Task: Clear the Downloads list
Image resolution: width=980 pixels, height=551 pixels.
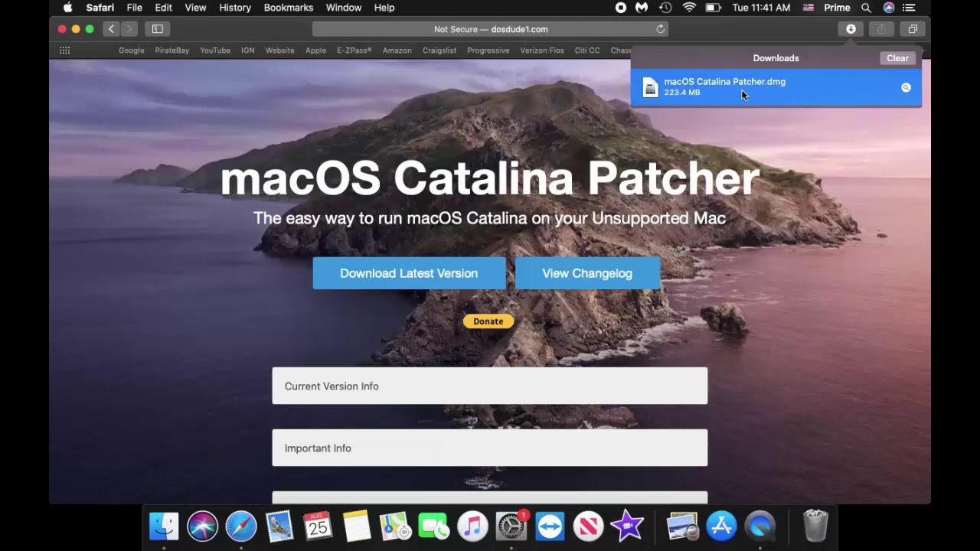Action: (x=897, y=58)
